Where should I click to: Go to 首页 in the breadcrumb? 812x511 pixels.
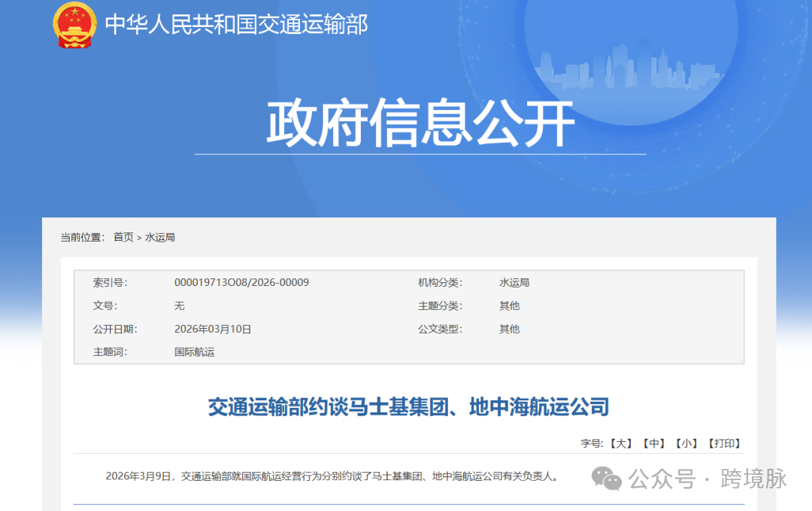coord(123,237)
